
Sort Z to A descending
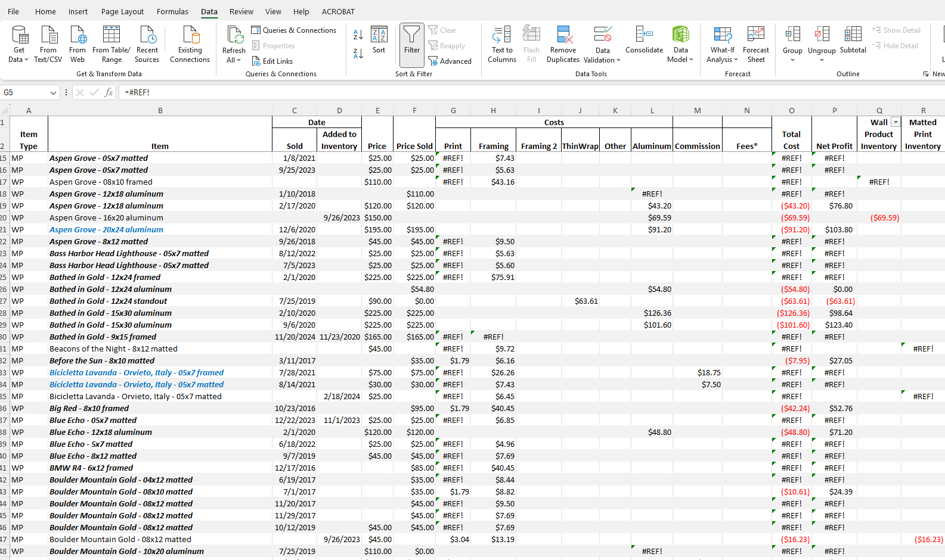pos(358,54)
